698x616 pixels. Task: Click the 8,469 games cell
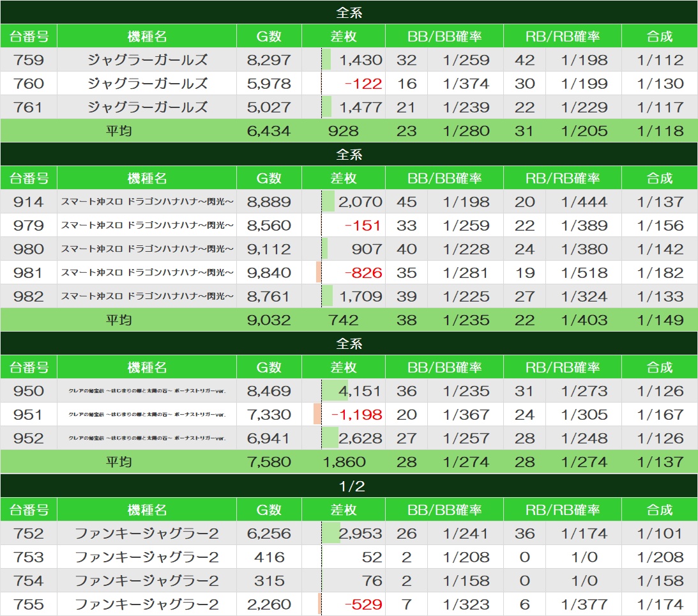pos(269,390)
